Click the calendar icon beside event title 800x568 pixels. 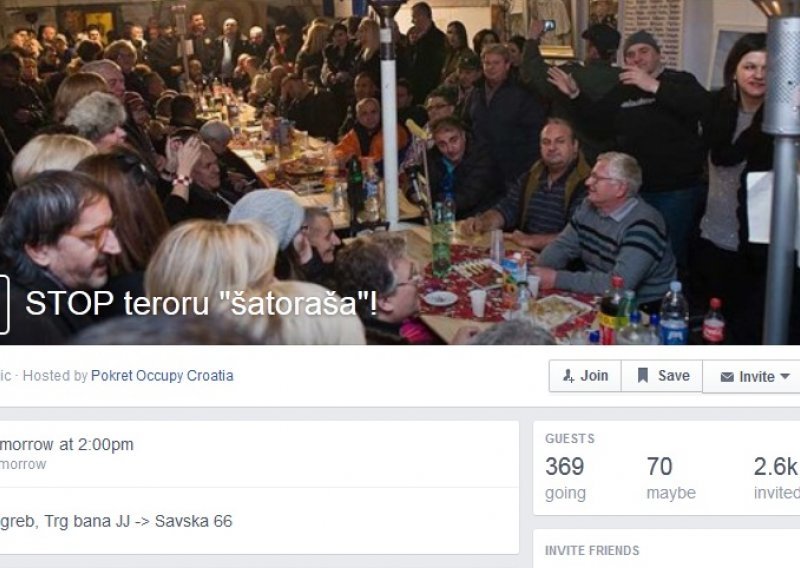coord(4,305)
